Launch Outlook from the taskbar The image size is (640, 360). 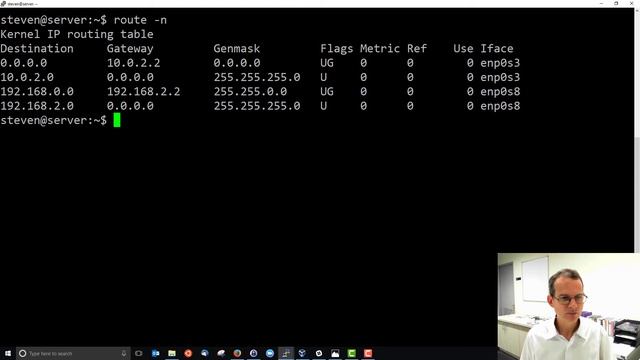156,353
